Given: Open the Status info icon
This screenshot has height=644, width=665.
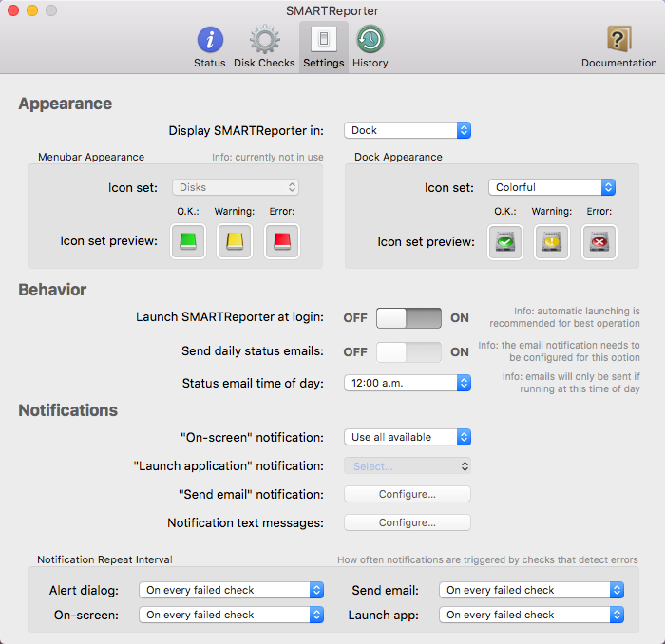Looking at the screenshot, I should click(210, 40).
